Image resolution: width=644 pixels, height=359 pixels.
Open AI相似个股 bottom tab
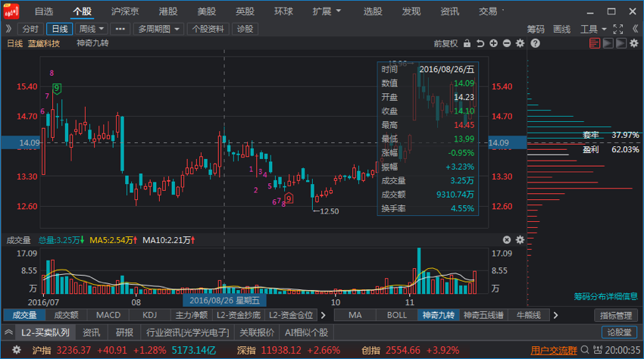click(x=306, y=332)
